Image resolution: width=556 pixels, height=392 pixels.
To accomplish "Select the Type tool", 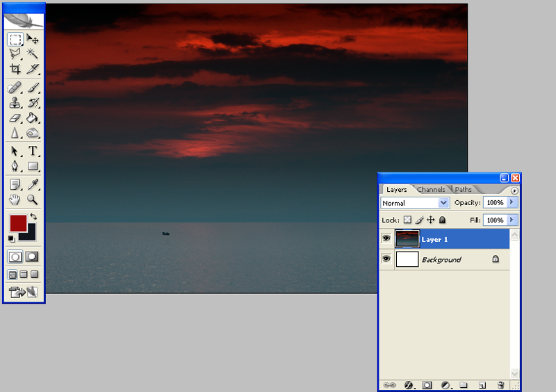I will [33, 151].
